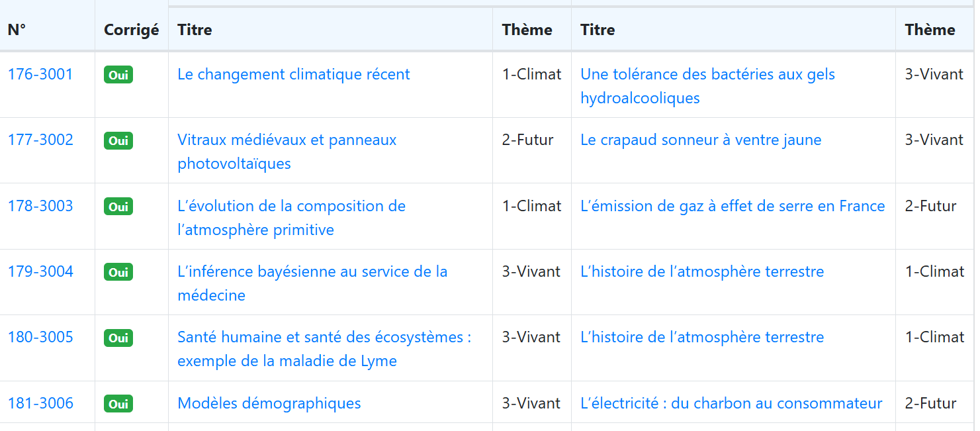This screenshot has width=980, height=431.
Task: Open the Lyme disease ecosystem health exercise
Action: click(x=324, y=338)
